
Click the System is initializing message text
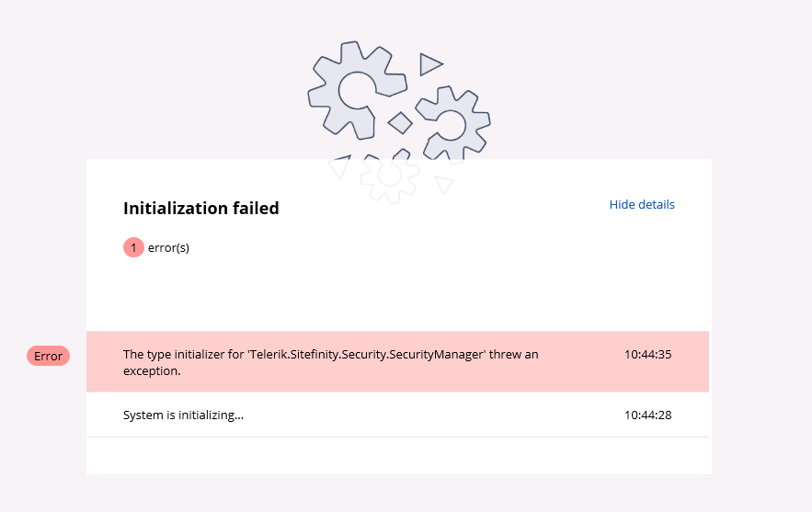click(x=183, y=415)
